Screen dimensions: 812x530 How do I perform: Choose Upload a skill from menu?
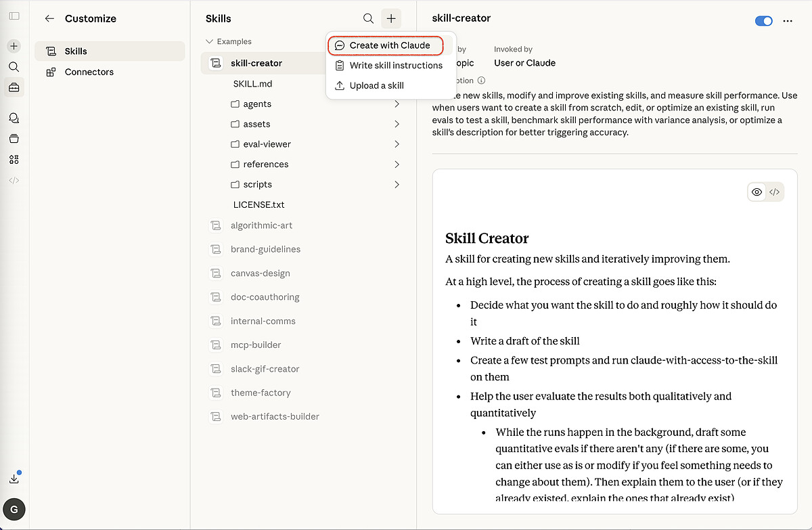click(376, 85)
